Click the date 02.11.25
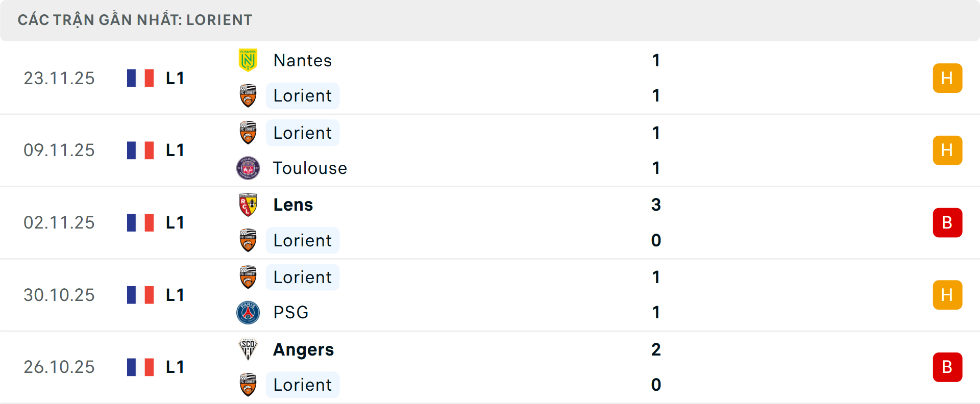The height and width of the screenshot is (404, 980). (x=59, y=222)
